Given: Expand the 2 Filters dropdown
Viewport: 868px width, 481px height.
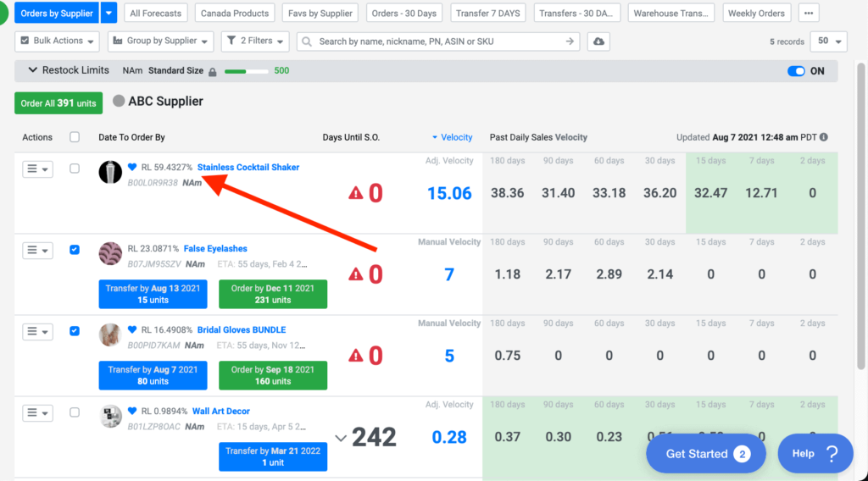Looking at the screenshot, I should (254, 41).
